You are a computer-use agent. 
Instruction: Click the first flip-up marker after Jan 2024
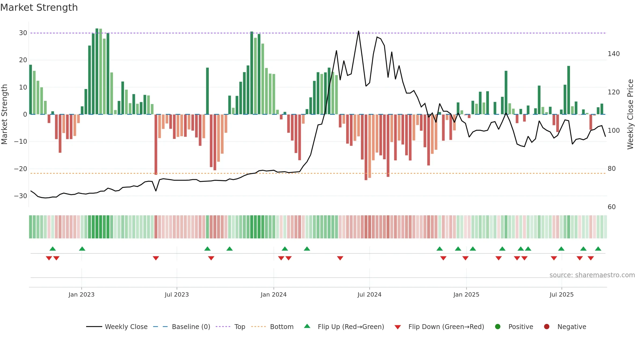click(x=285, y=249)
